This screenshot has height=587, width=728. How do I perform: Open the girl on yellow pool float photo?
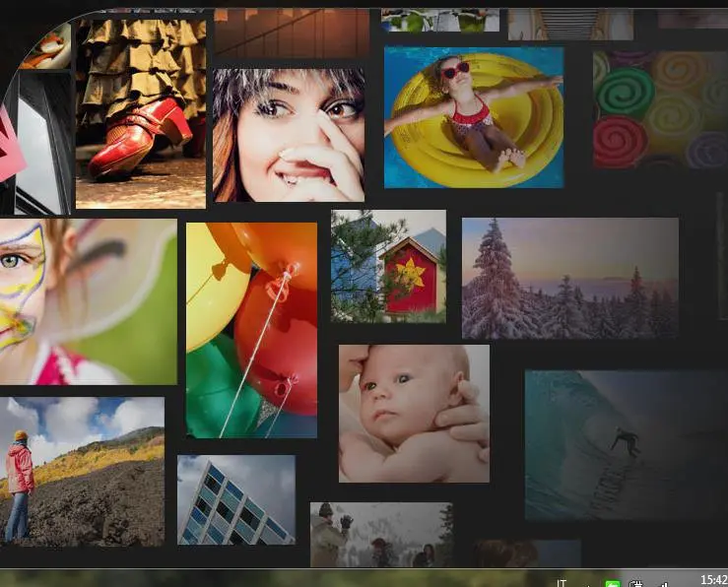tap(474, 117)
